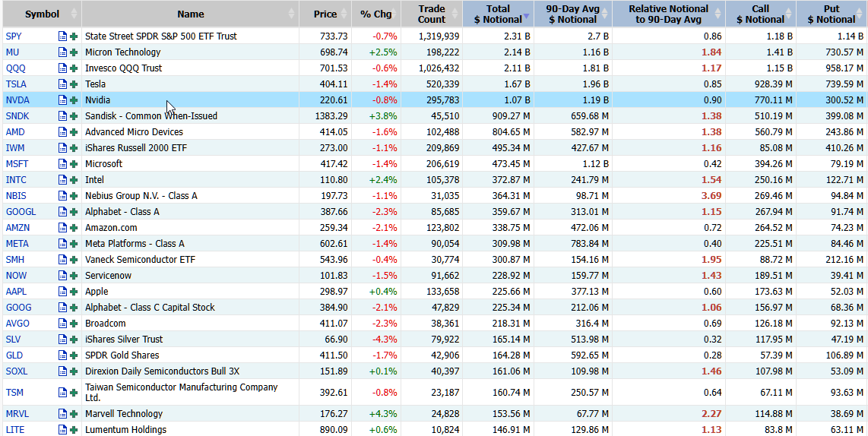Sort by Relative Notional to 90-Day Avg
Viewport: 868px width, 436px height.
pyautogui.click(x=669, y=14)
